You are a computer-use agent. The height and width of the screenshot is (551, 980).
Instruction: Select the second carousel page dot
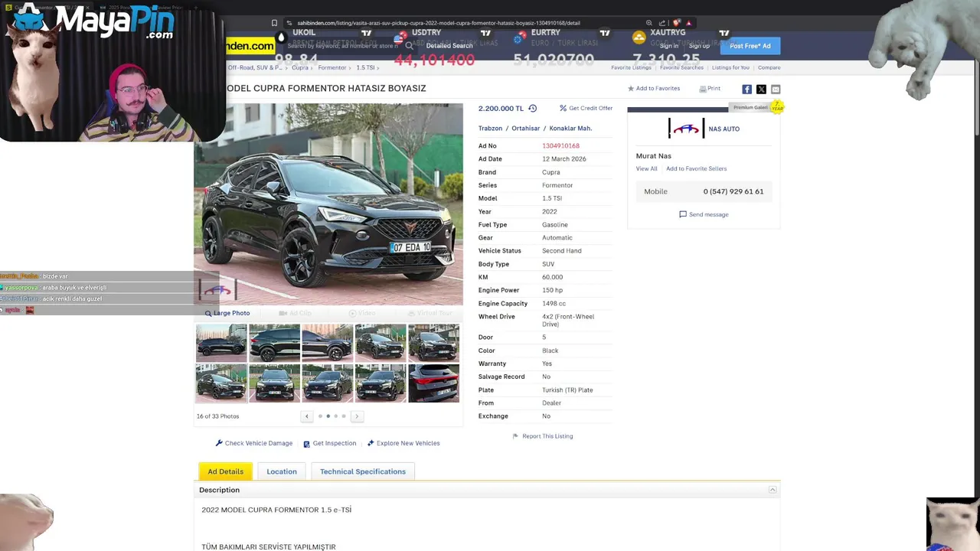click(328, 416)
